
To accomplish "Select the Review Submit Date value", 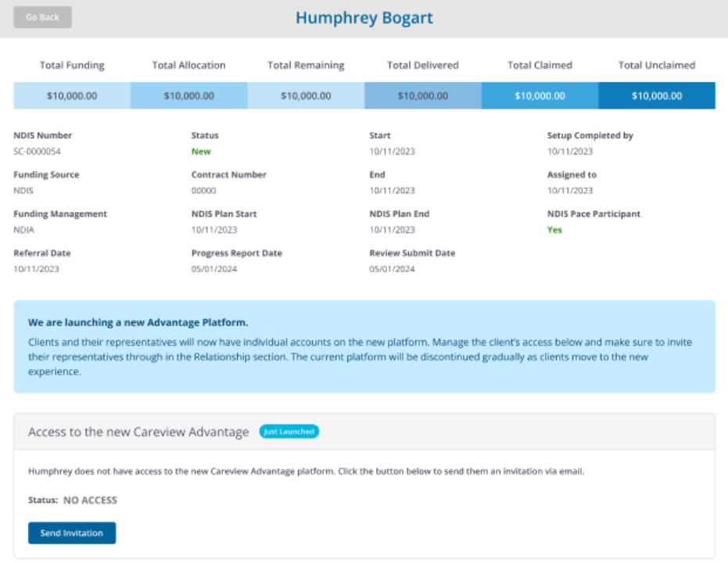I will pyautogui.click(x=392, y=269).
